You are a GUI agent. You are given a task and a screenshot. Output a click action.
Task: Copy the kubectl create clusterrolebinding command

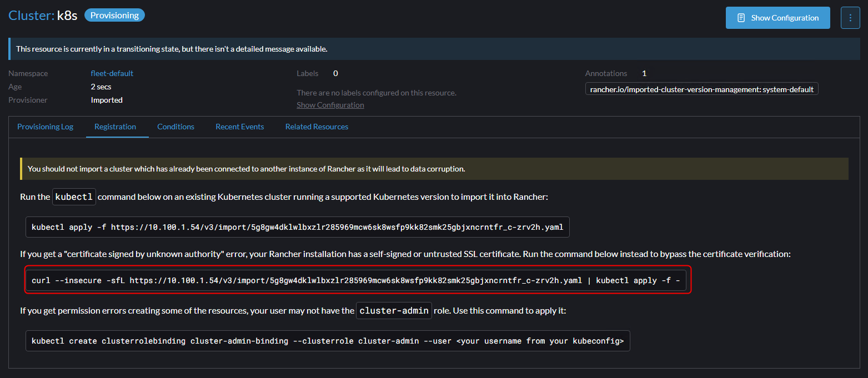tap(327, 341)
